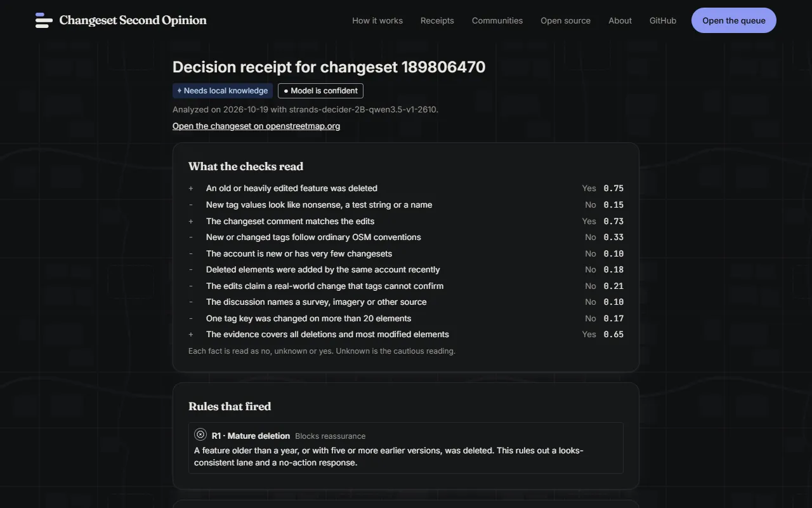Click the Changeset Second Opinion site title
The height and width of the screenshot is (508, 812).
[133, 20]
